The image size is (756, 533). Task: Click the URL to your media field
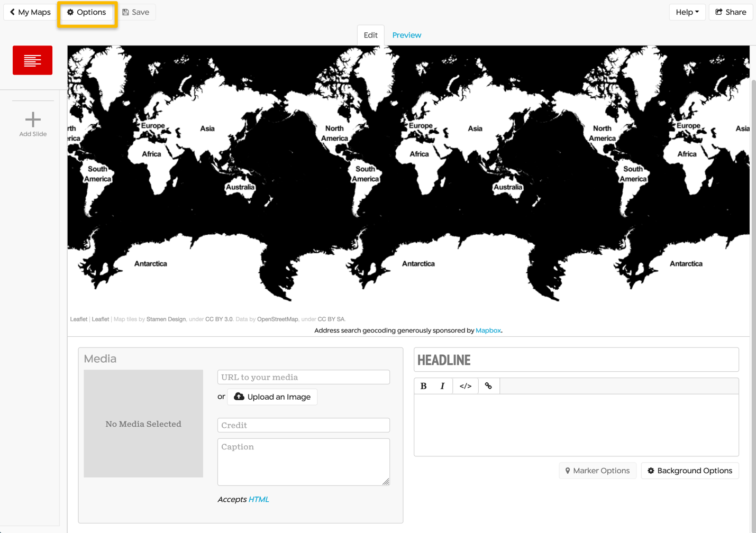pos(303,376)
